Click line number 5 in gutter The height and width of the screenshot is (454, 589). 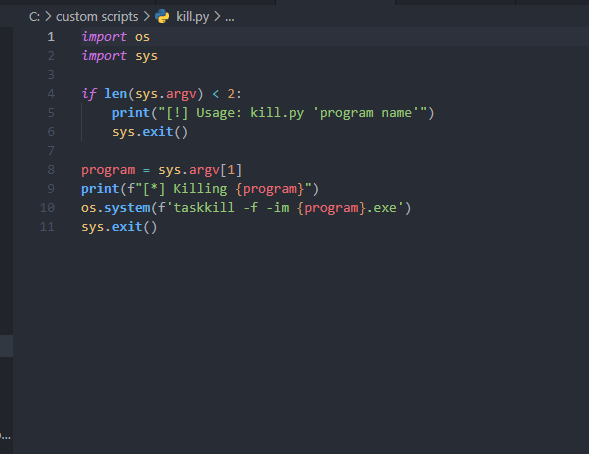tap(51, 113)
